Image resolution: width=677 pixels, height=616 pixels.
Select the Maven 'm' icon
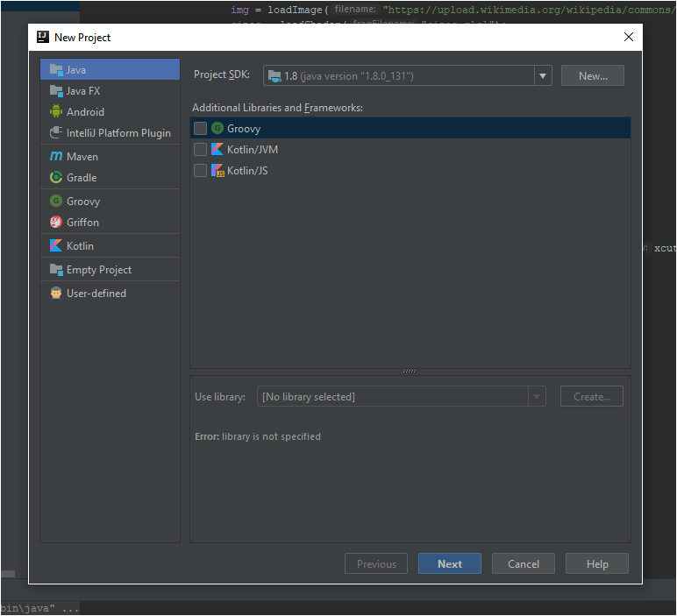coord(56,156)
